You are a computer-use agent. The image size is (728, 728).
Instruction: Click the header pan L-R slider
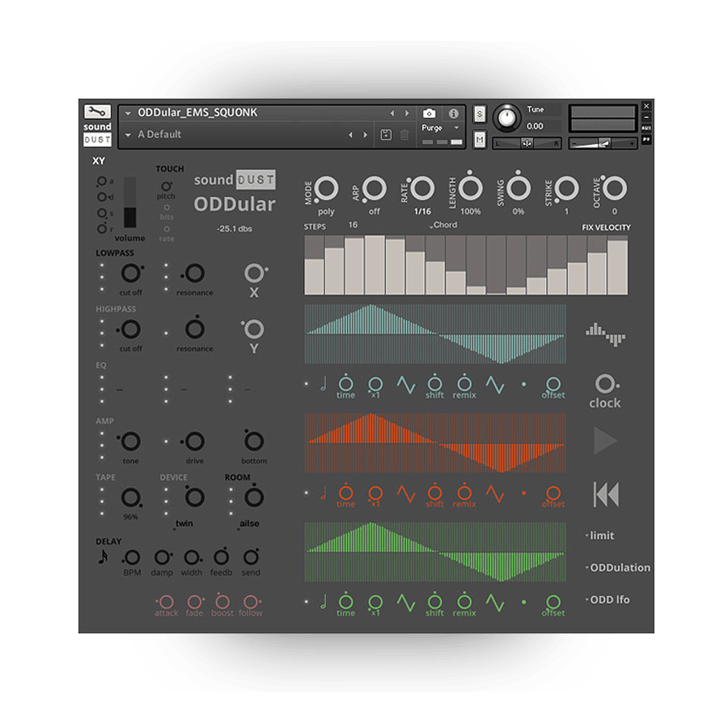527,143
